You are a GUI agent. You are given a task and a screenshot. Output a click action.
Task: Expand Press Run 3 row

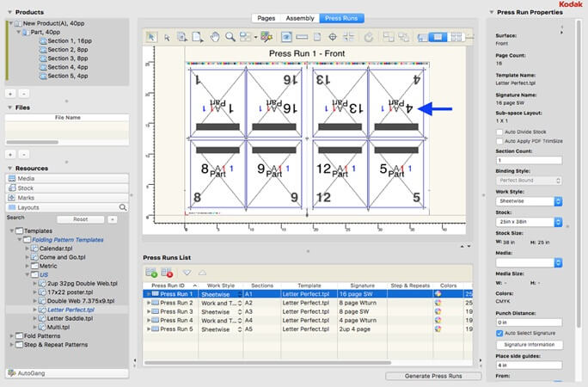point(149,311)
